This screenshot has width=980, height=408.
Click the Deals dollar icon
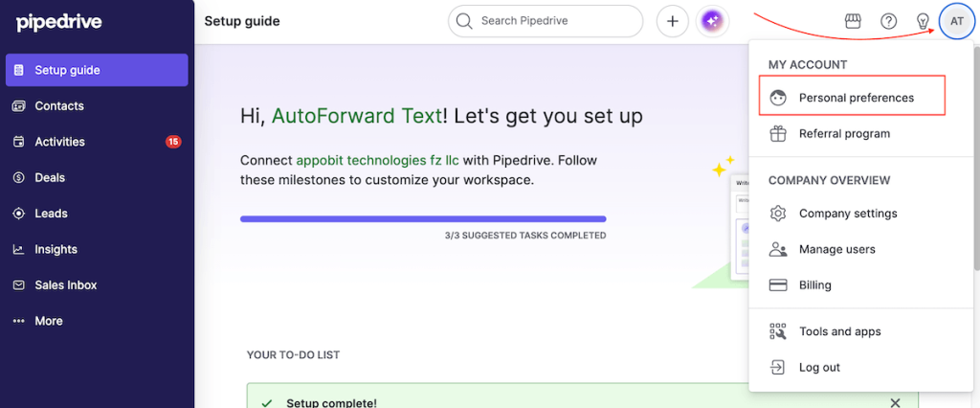(19, 178)
